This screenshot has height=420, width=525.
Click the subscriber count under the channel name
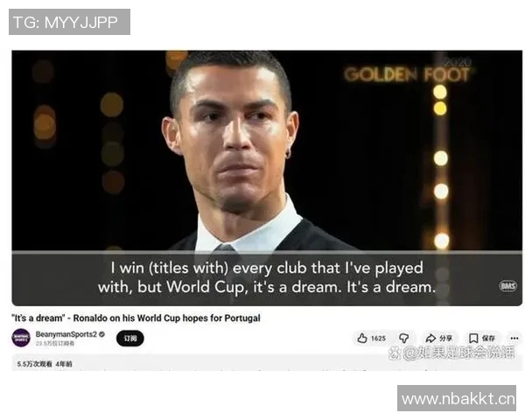[x=55, y=343]
